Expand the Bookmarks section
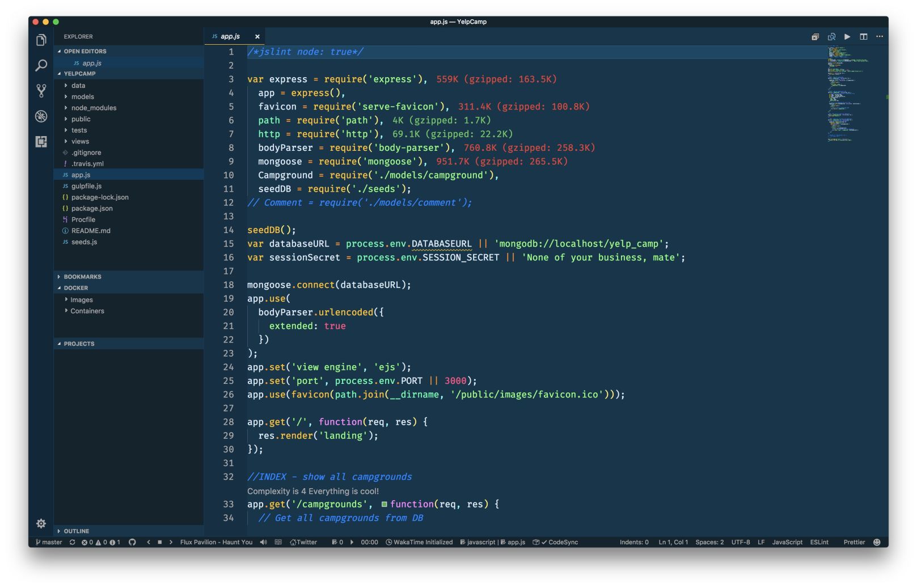Image resolution: width=917 pixels, height=588 pixels. 129,277
